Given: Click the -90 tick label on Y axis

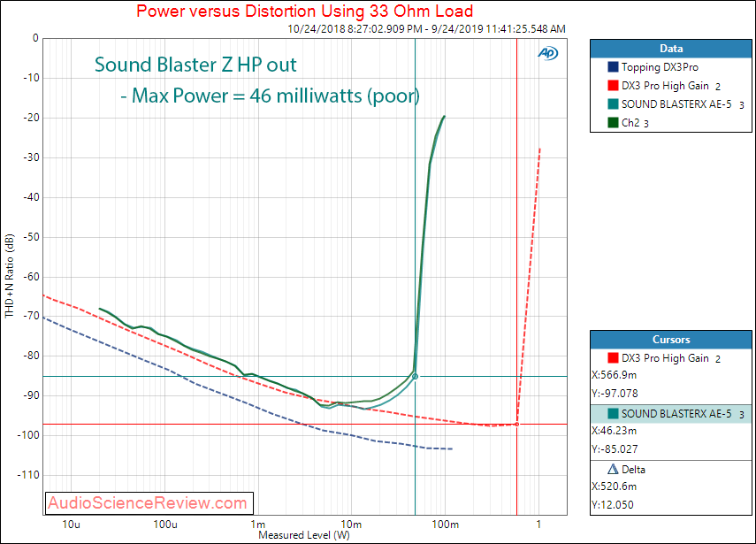Looking at the screenshot, I should tap(31, 395).
